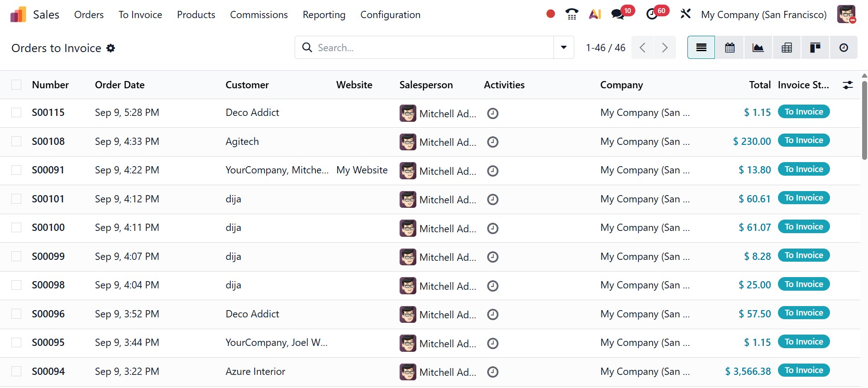Open the VoIP phone icon
The width and height of the screenshot is (868, 388).
tap(572, 14)
